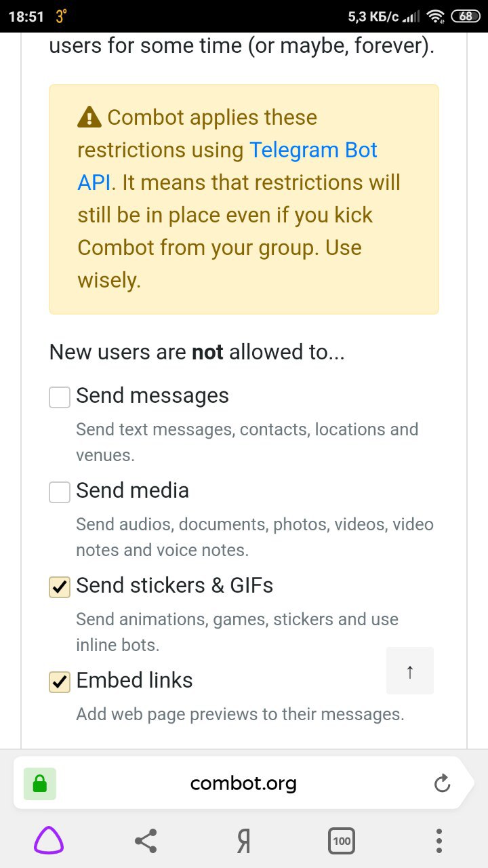Tap the Send media label text

(133, 490)
